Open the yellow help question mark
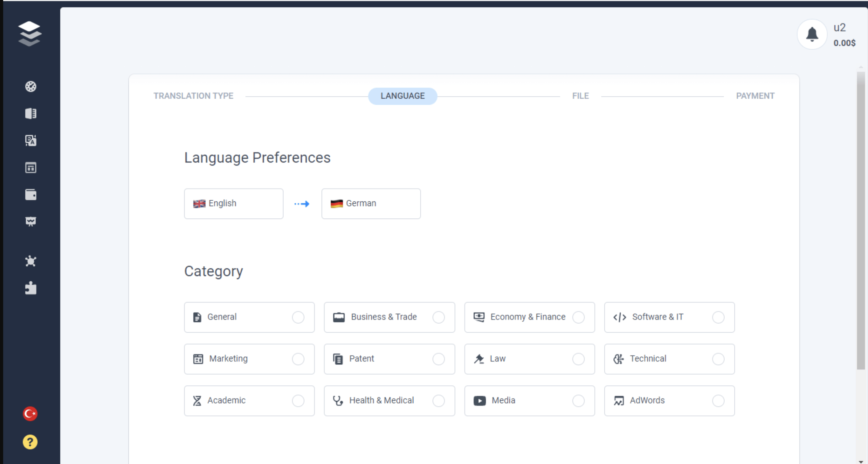868x464 pixels. (x=30, y=442)
